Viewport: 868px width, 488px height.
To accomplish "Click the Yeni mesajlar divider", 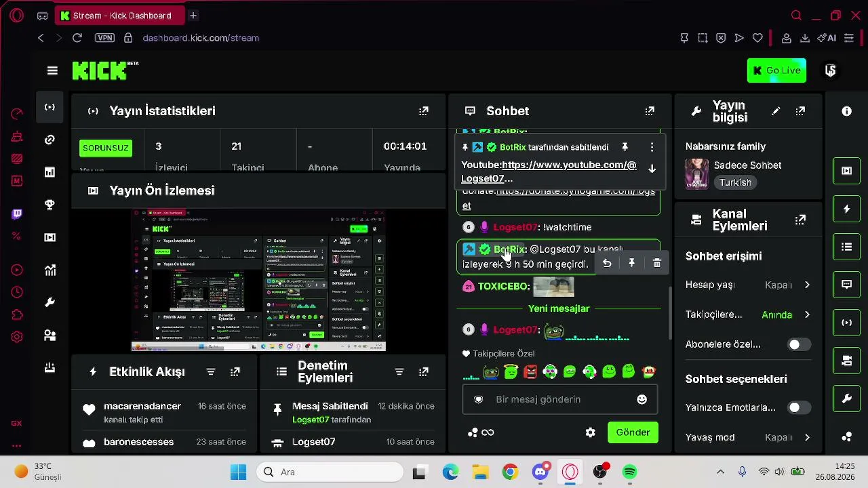I will [x=559, y=308].
